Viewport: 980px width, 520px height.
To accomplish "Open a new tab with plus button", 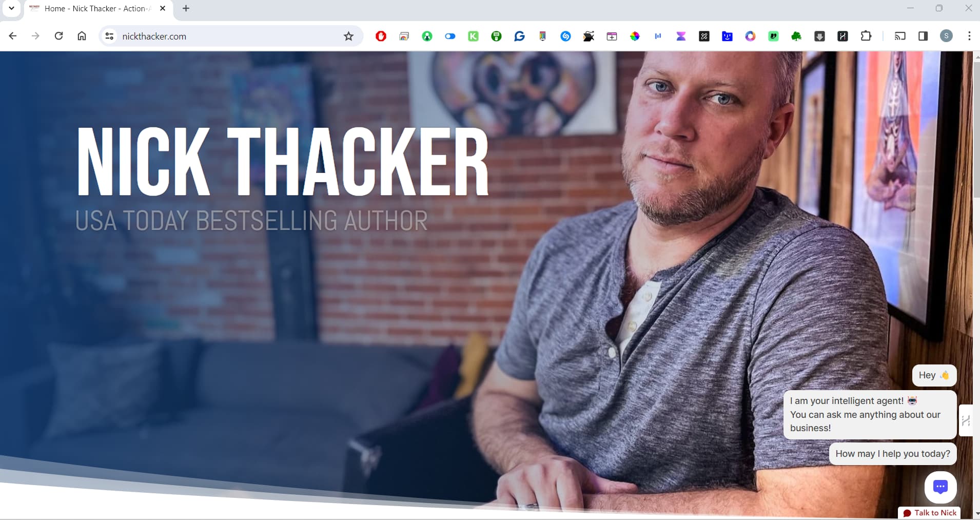I will [x=186, y=8].
